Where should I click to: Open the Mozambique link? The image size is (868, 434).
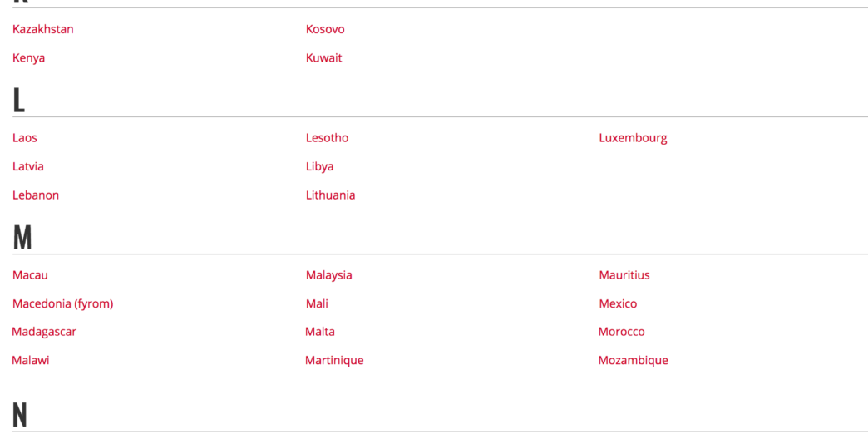(x=633, y=360)
